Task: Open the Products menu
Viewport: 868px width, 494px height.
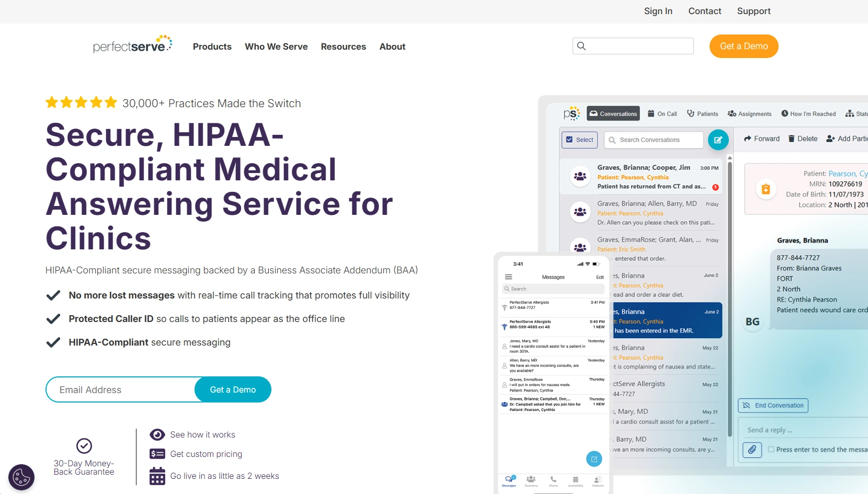Action: click(x=212, y=47)
